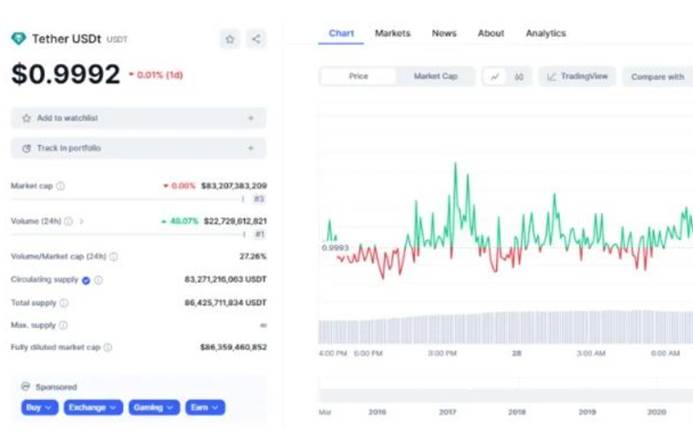Click the market cap value $83,207,383,209
This screenshot has width=693, height=434.
(234, 186)
